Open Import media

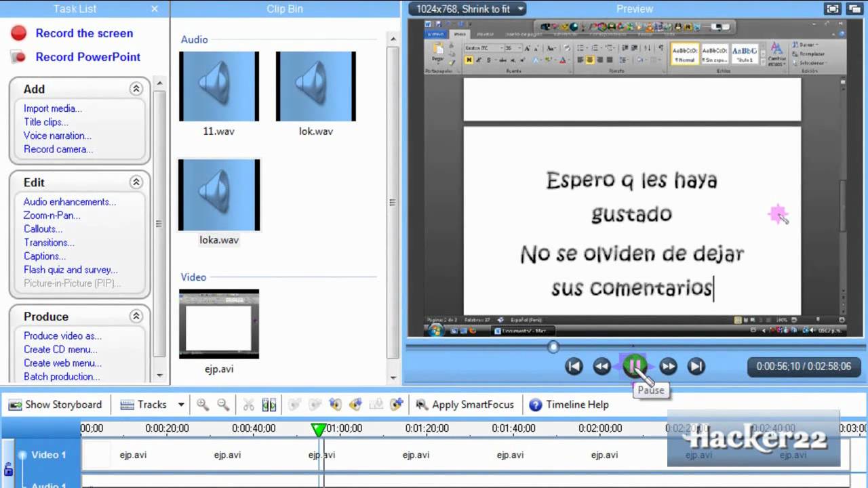pos(53,108)
